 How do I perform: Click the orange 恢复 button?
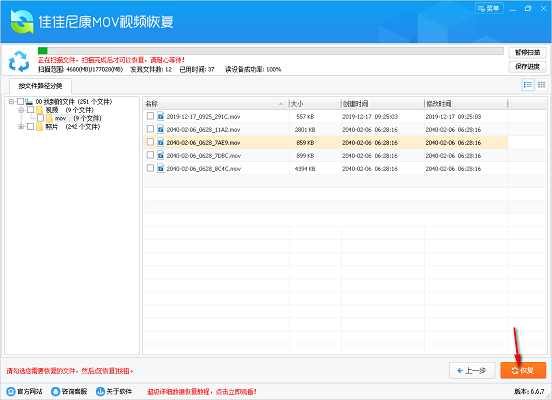coord(523,370)
